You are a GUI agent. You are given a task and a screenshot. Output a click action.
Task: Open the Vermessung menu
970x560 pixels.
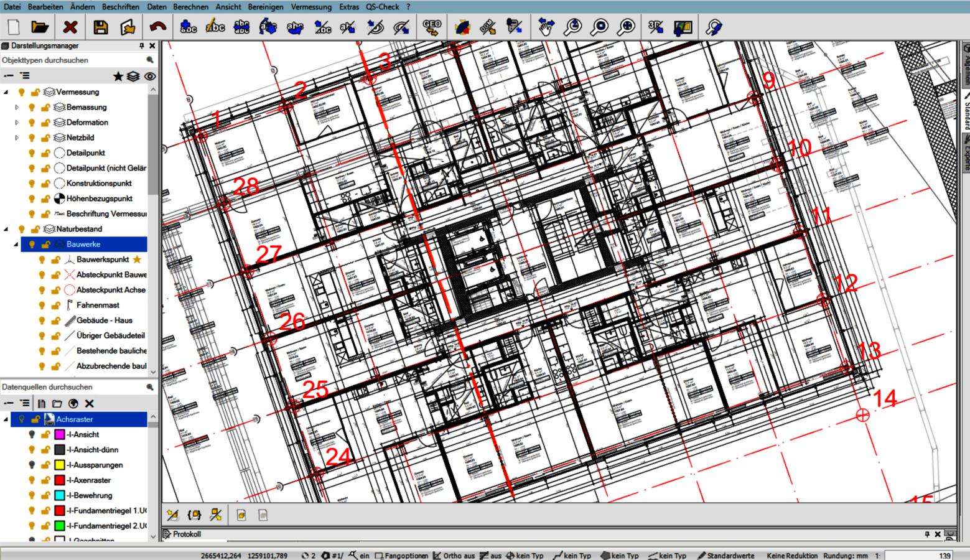click(311, 7)
